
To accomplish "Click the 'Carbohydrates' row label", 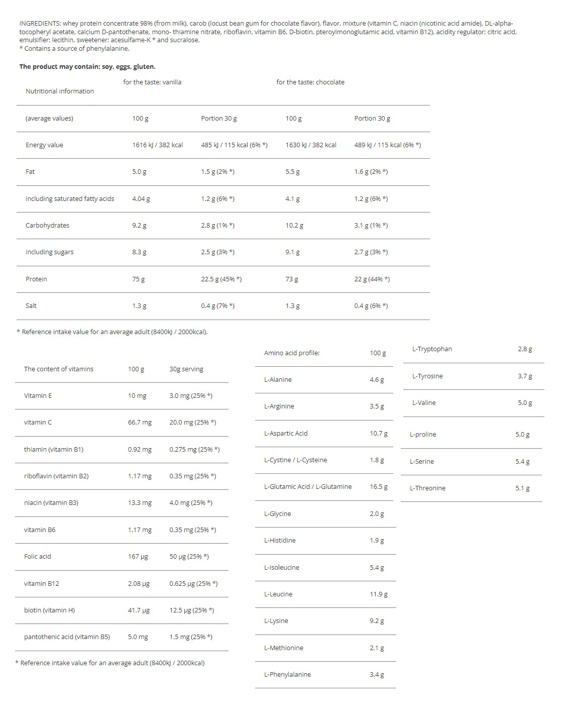I will [x=47, y=225].
